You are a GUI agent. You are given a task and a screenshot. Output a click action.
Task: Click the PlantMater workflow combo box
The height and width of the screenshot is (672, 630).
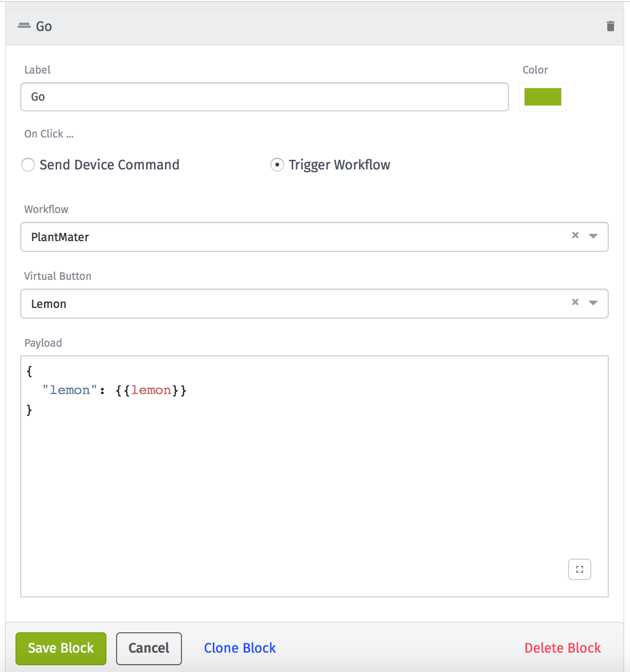tap(290, 237)
